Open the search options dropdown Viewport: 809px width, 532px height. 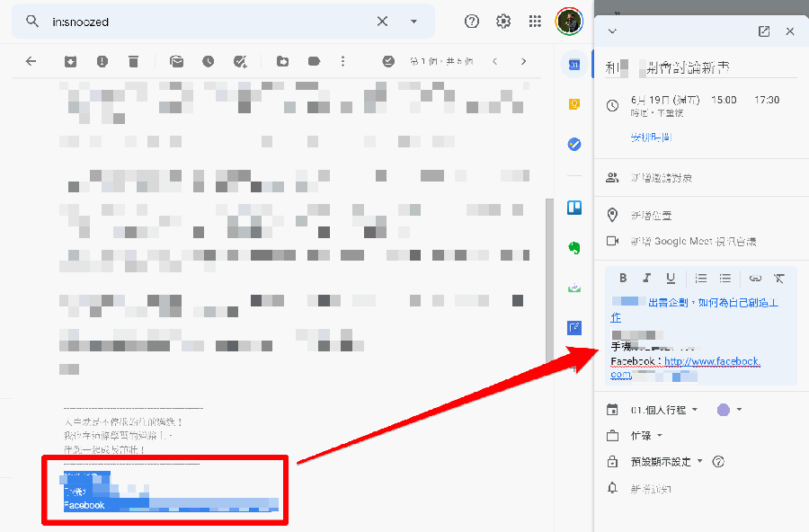coord(413,22)
